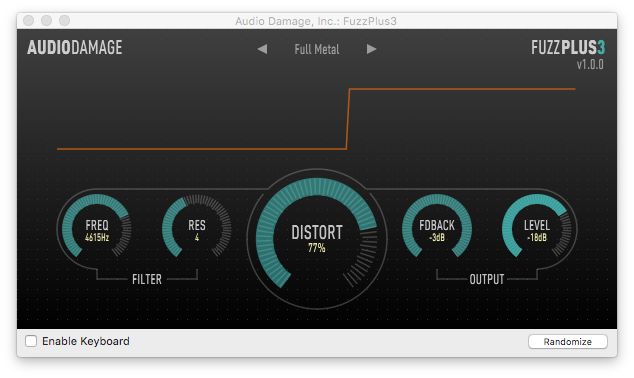Click the FUZZPLUS3 product logo
634x378 pixels.
pos(568,47)
